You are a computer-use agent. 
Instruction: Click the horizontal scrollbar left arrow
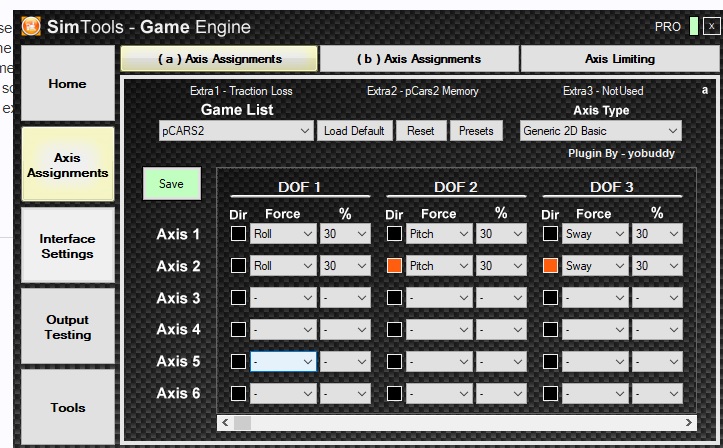(x=225, y=423)
